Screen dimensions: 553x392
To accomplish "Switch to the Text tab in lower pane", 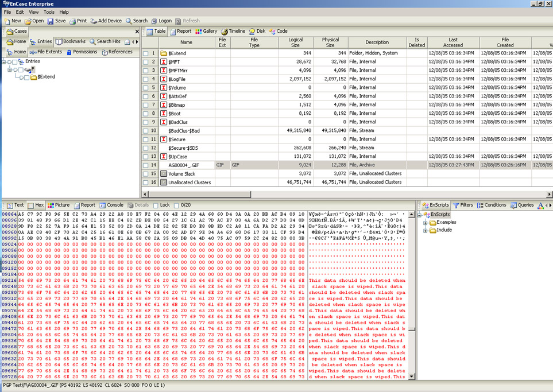I will tap(15, 205).
